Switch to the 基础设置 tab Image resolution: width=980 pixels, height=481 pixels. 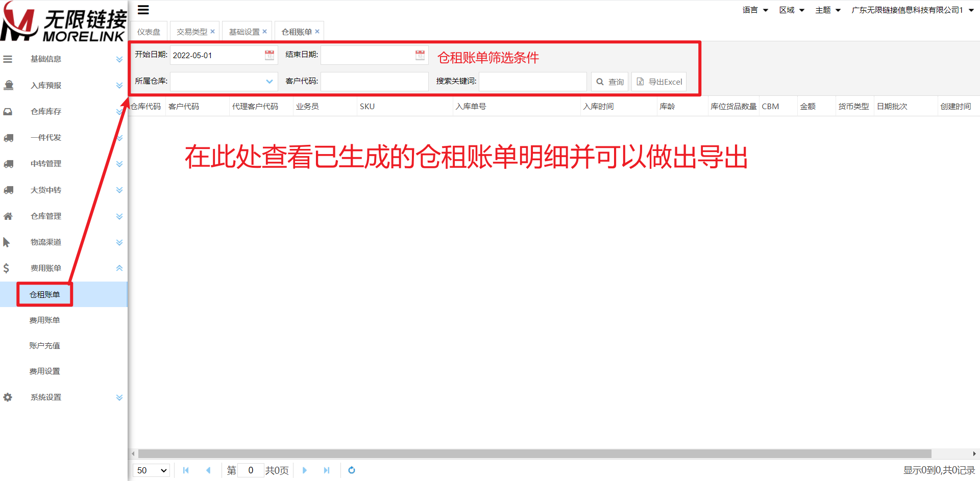(244, 32)
